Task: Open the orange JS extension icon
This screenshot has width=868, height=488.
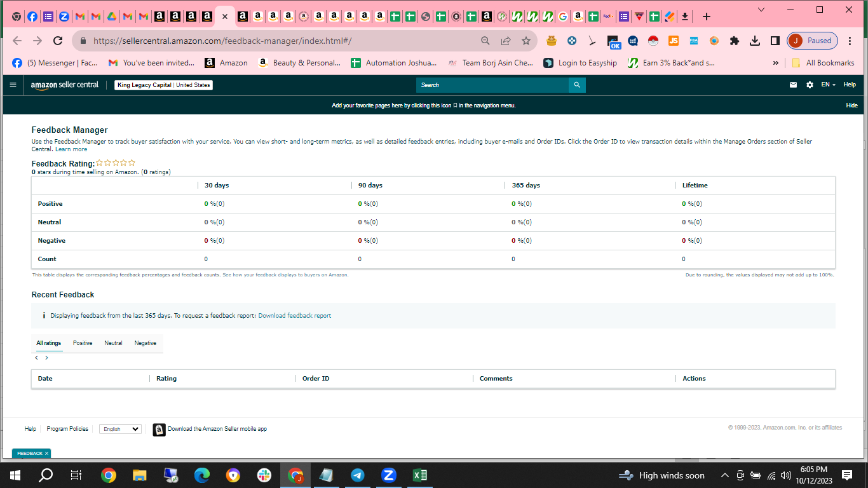Action: coord(674,41)
